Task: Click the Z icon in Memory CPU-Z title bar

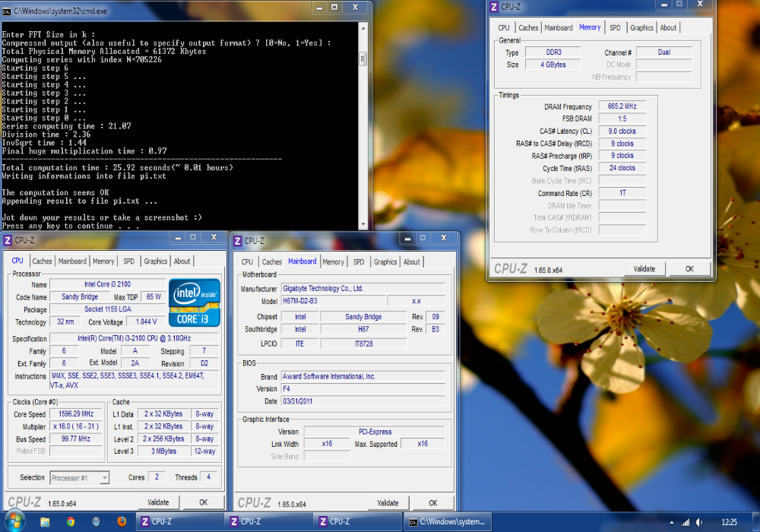Action: click(x=494, y=7)
